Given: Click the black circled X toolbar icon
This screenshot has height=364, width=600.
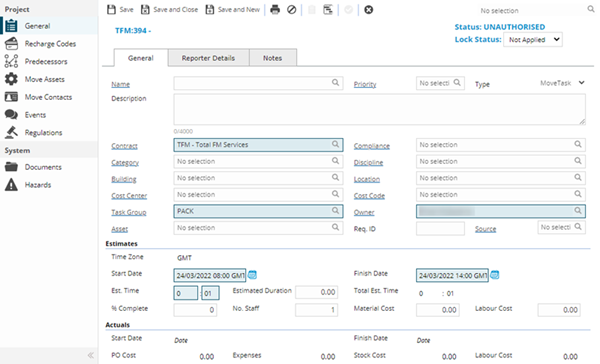Looking at the screenshot, I should (x=368, y=10).
